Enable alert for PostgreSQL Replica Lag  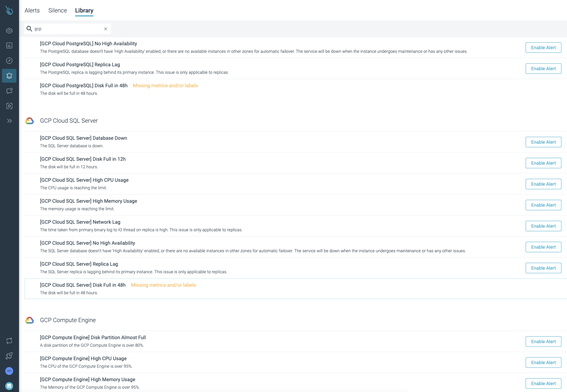click(x=543, y=69)
